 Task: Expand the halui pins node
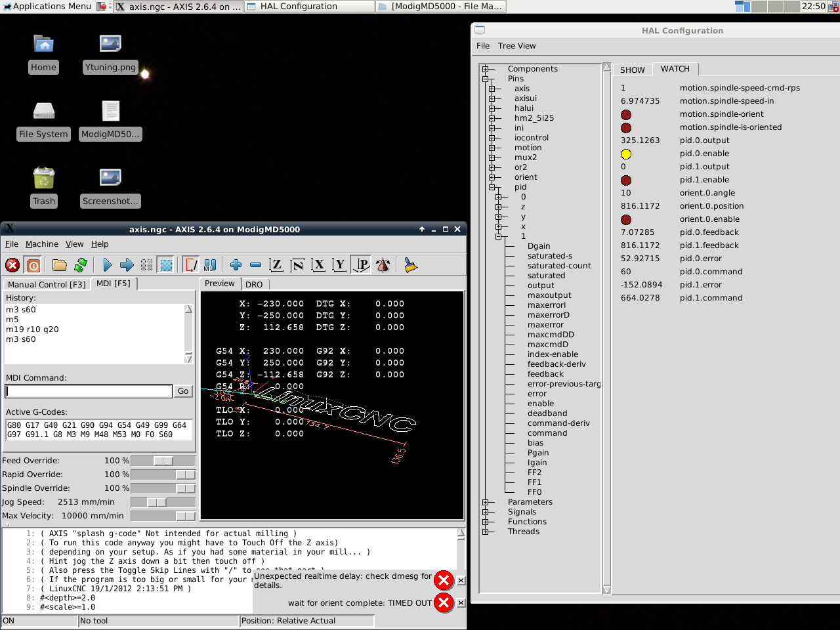coord(492,108)
